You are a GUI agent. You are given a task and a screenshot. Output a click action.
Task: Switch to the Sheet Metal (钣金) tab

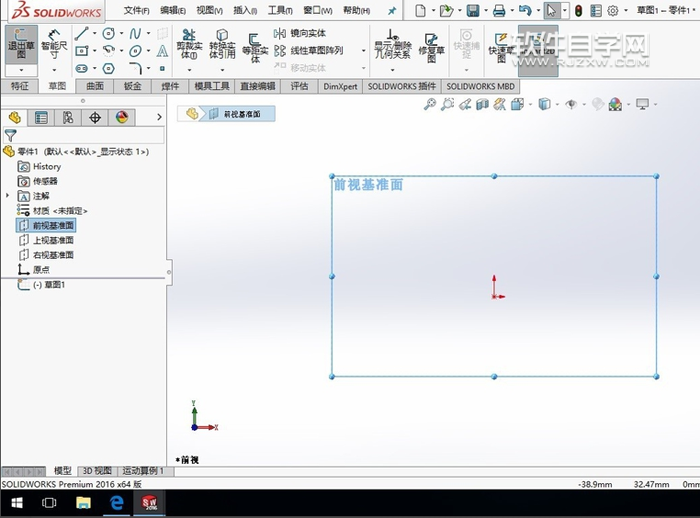pos(132,86)
